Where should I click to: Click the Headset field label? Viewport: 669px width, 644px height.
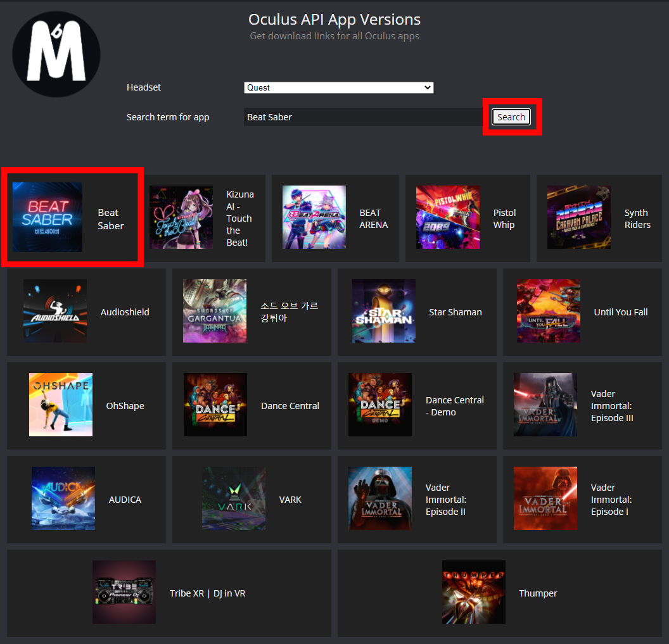click(144, 87)
